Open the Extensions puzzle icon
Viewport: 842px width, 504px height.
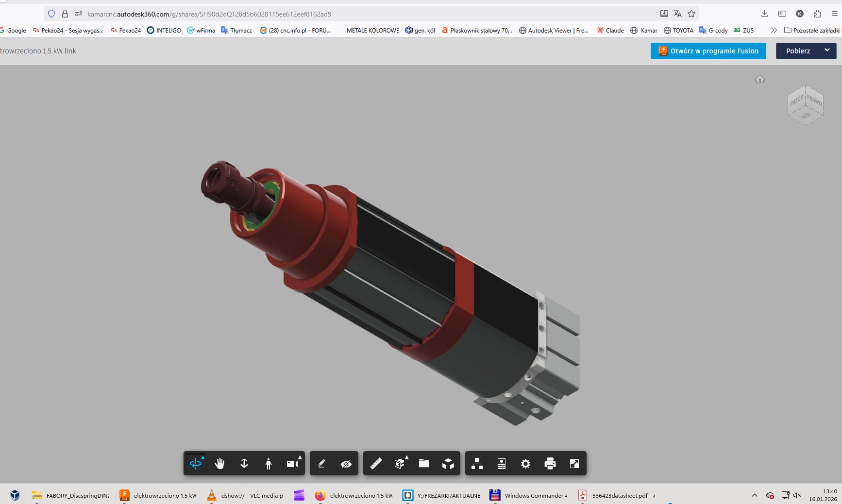817,14
